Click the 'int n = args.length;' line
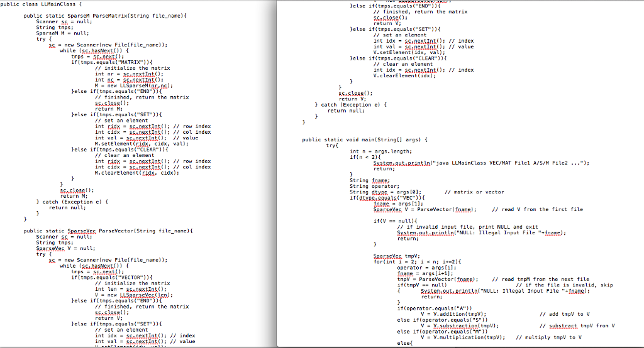This screenshot has height=348, width=644. click(380, 151)
